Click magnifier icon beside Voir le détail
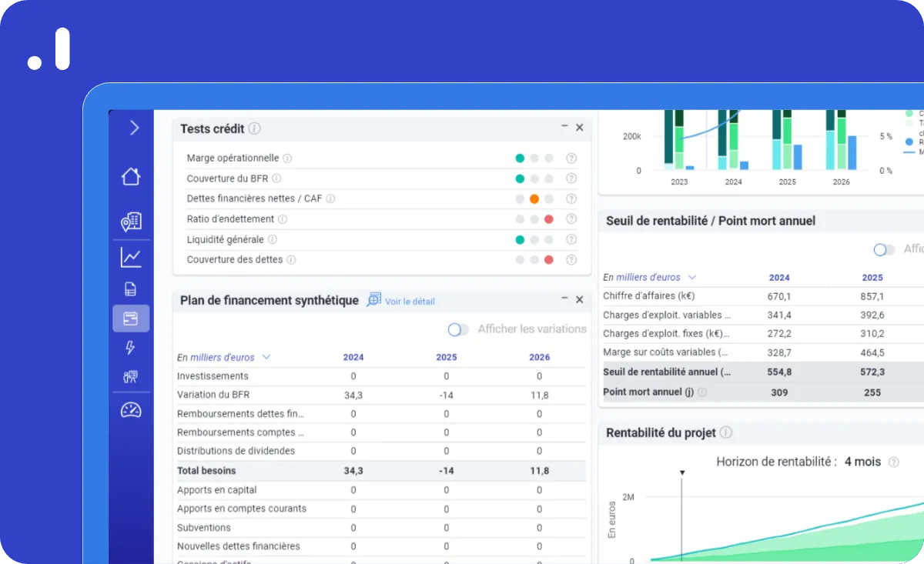This screenshot has height=564, width=924. (374, 300)
